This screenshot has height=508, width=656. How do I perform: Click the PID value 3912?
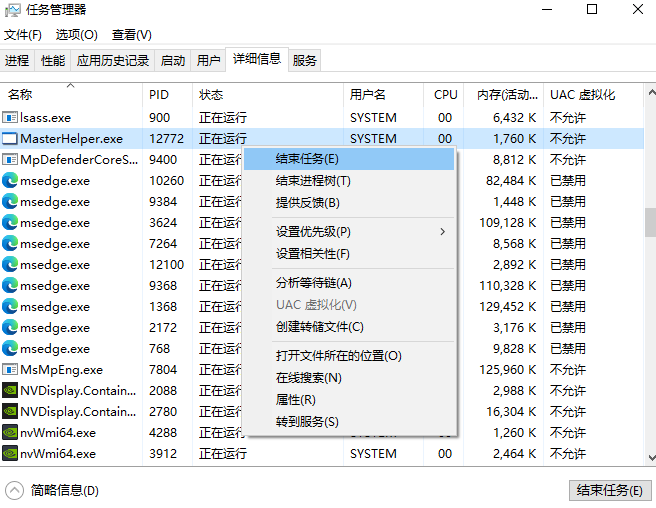163,454
